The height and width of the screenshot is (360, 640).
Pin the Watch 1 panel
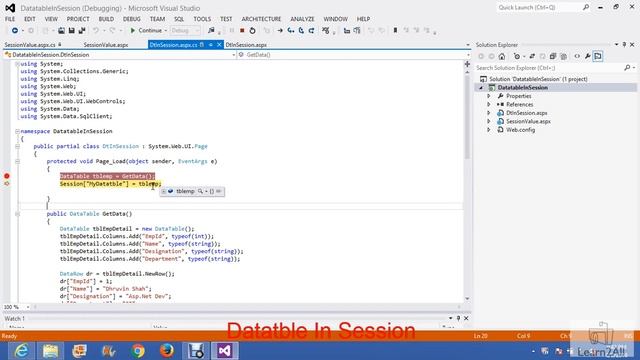(x=458, y=318)
